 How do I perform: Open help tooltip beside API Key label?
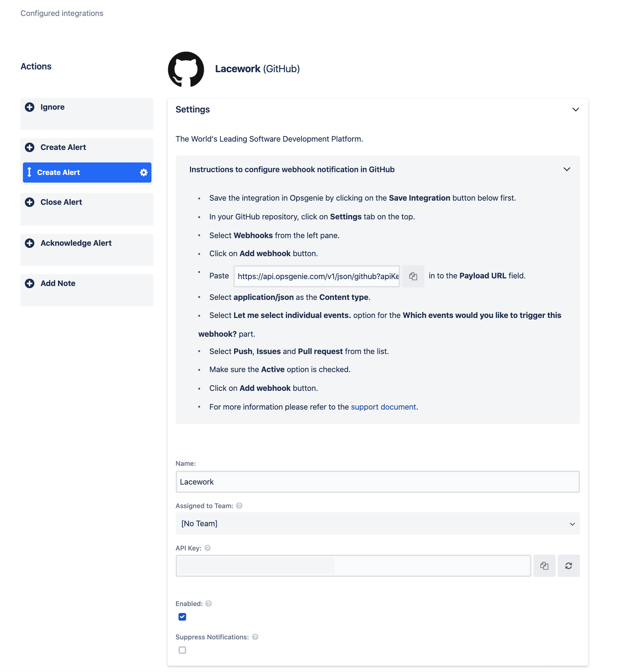pyautogui.click(x=207, y=548)
